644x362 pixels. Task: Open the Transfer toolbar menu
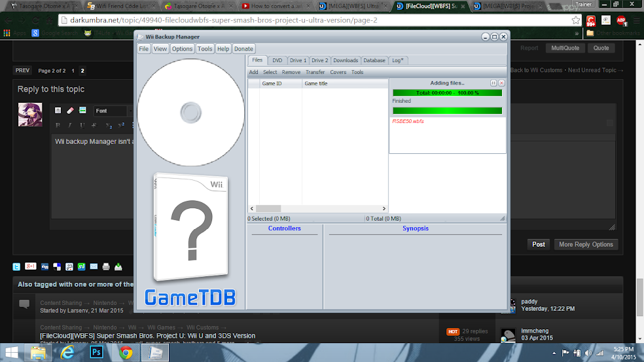point(315,72)
